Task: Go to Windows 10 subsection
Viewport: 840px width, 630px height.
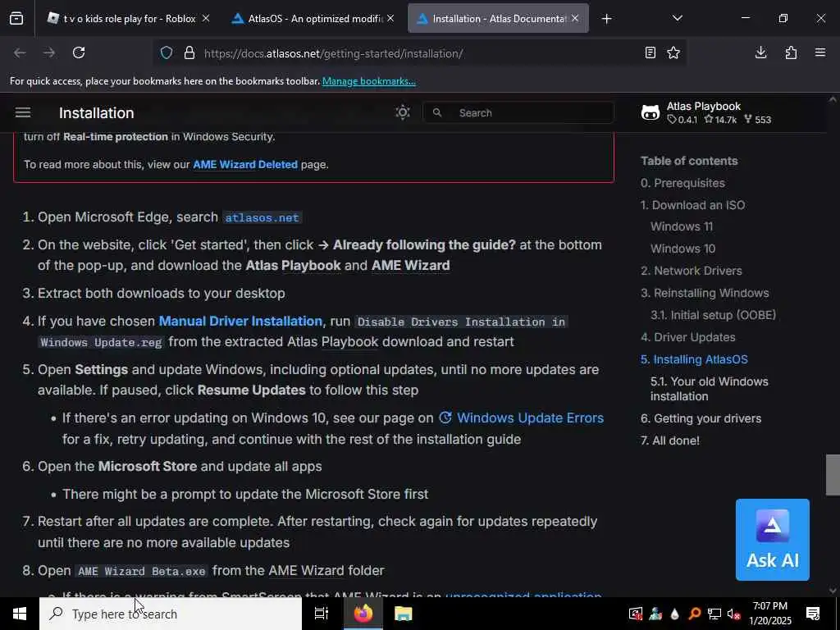Action: coord(682,249)
